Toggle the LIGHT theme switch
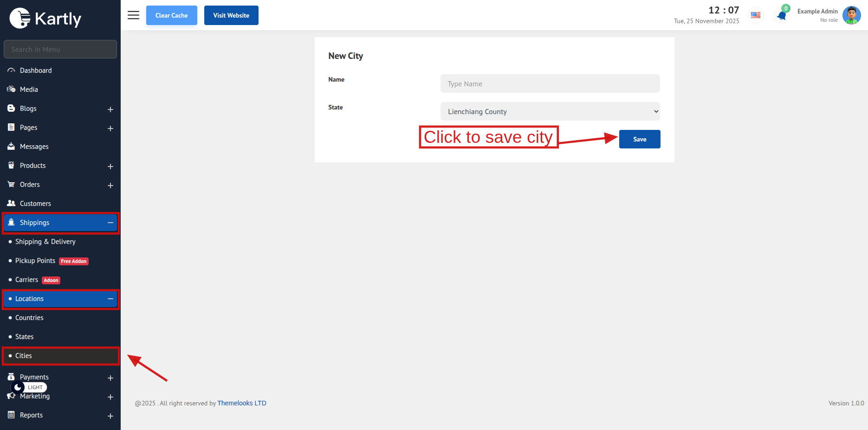Screen dimensions: 868x430 click(29, 387)
